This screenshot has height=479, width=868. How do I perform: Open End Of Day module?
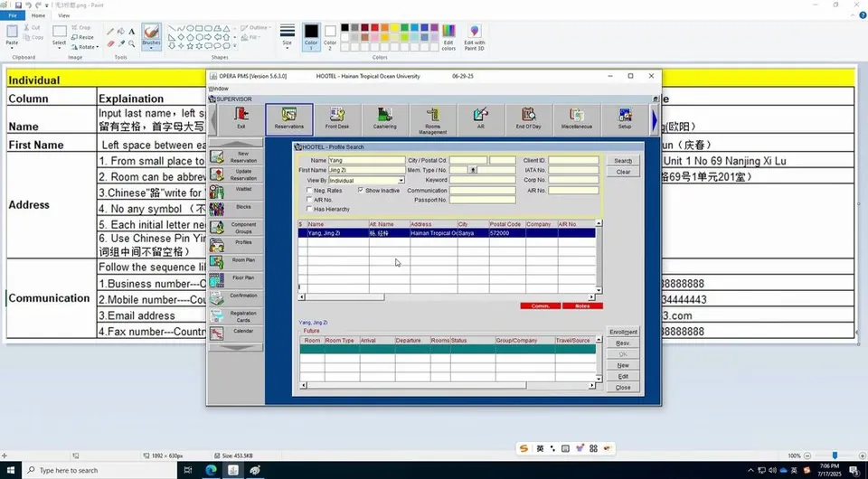(x=528, y=118)
